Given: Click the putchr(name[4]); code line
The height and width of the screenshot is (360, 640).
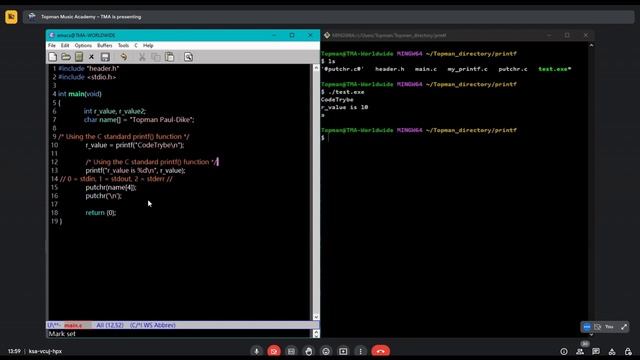Looking at the screenshot, I should click(x=111, y=187).
